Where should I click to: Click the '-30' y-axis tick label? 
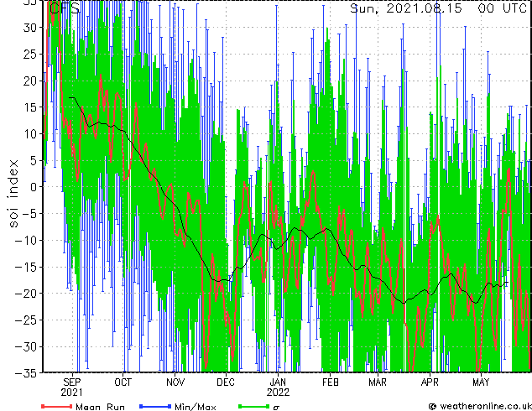click(26, 346)
